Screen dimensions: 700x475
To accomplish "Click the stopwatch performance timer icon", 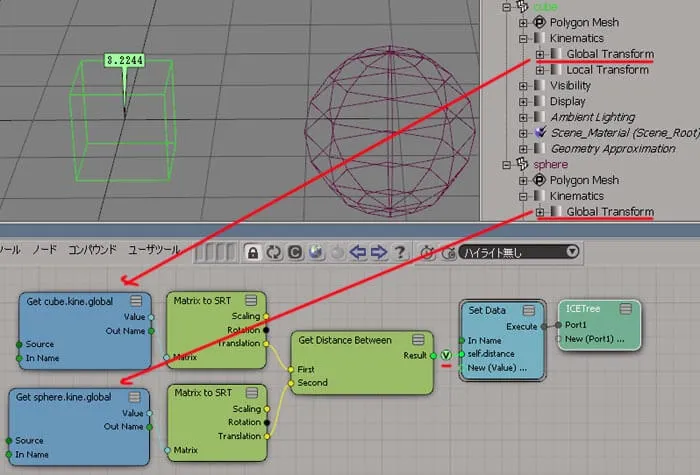I will 427,253.
